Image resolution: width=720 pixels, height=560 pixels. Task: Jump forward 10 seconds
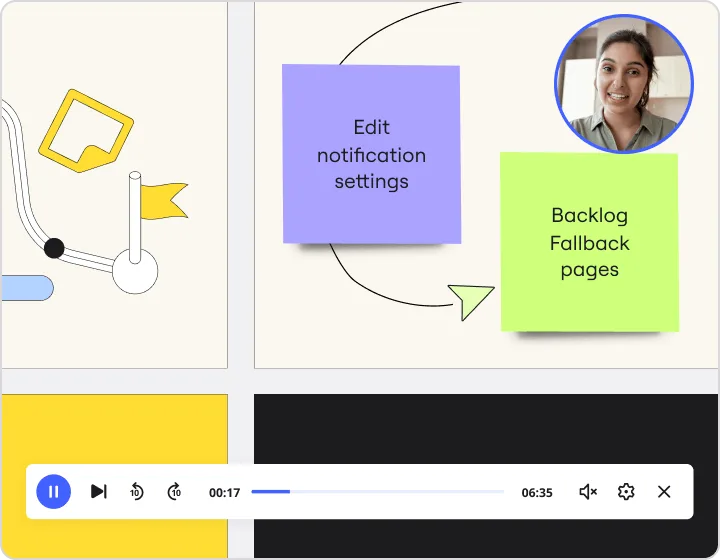tap(174, 492)
